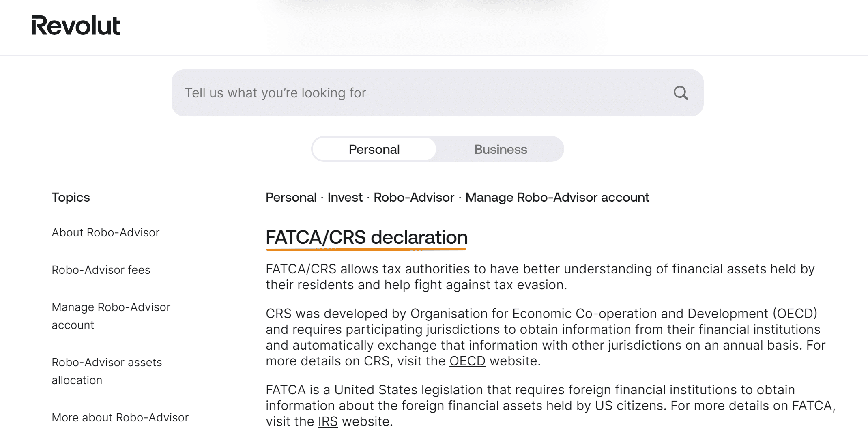Viewport: 868px width, 447px height.
Task: Click the Invest breadcrumb link
Action: (345, 198)
